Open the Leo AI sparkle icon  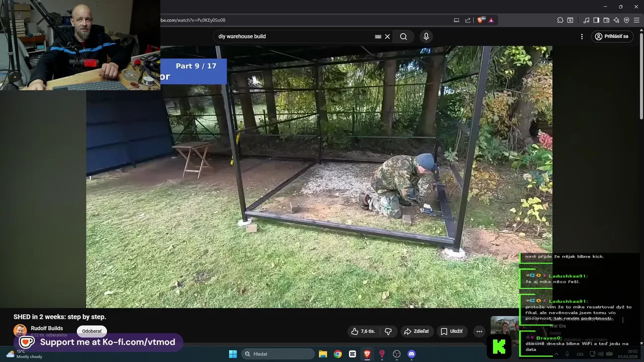point(616,20)
